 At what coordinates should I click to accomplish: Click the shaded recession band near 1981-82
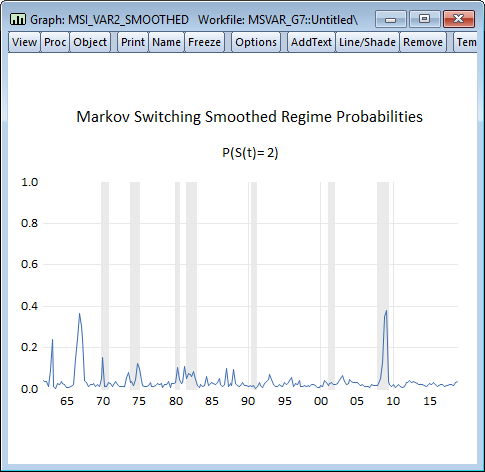point(191,286)
